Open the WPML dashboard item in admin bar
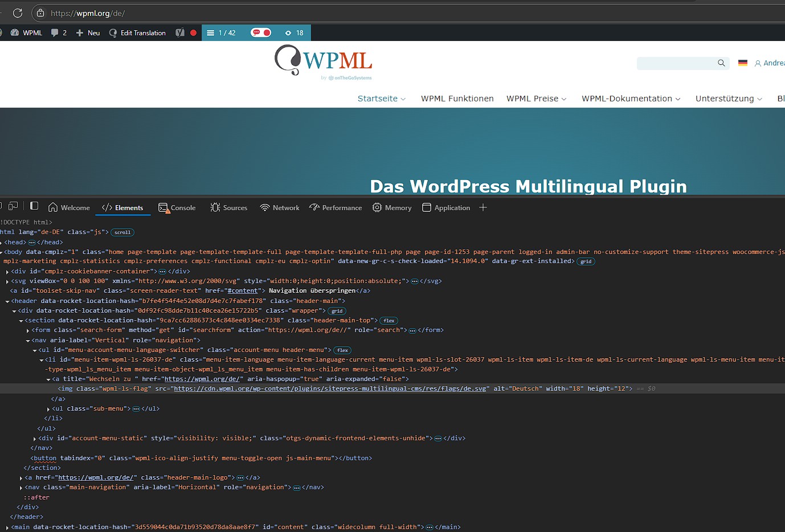785x532 pixels. [27, 33]
